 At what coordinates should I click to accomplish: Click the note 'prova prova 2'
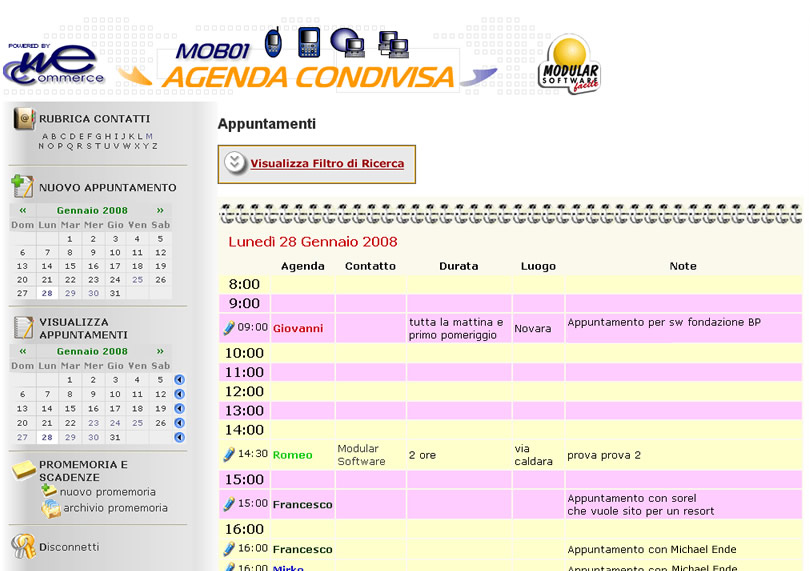click(604, 455)
